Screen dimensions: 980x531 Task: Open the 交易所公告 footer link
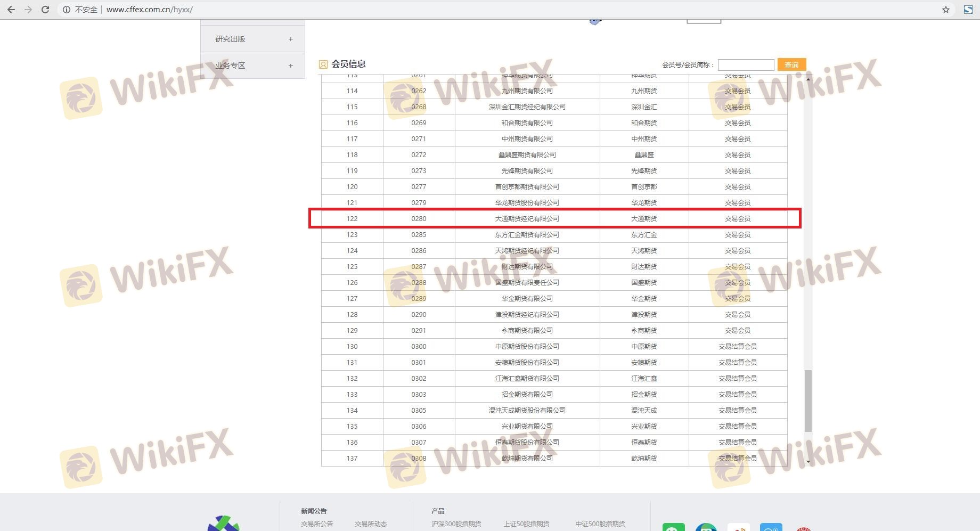pyautogui.click(x=317, y=524)
